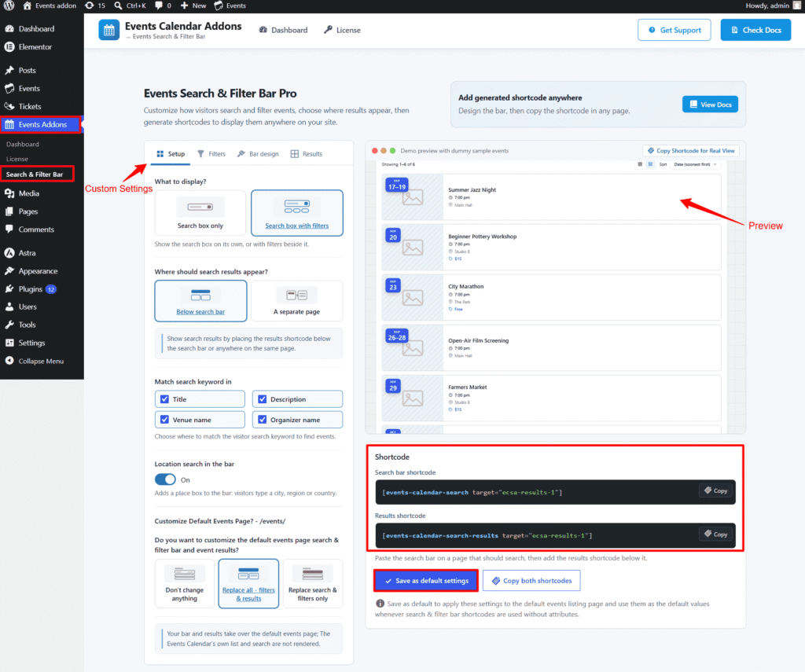
Task: Uncheck the Title keyword match
Action: [164, 399]
